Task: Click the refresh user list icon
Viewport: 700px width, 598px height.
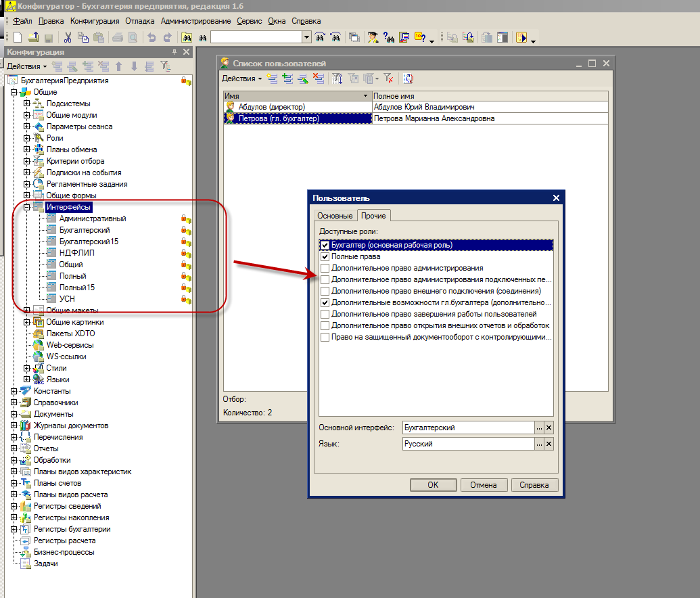Action: coord(409,78)
